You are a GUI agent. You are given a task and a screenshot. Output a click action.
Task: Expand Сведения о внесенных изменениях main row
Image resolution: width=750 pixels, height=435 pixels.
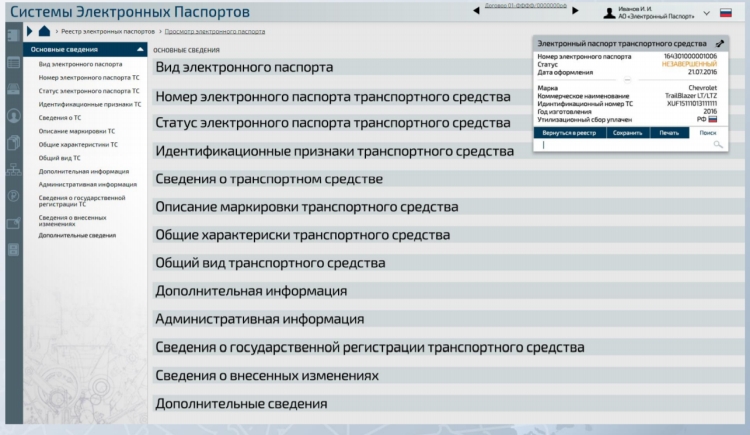tap(448, 375)
